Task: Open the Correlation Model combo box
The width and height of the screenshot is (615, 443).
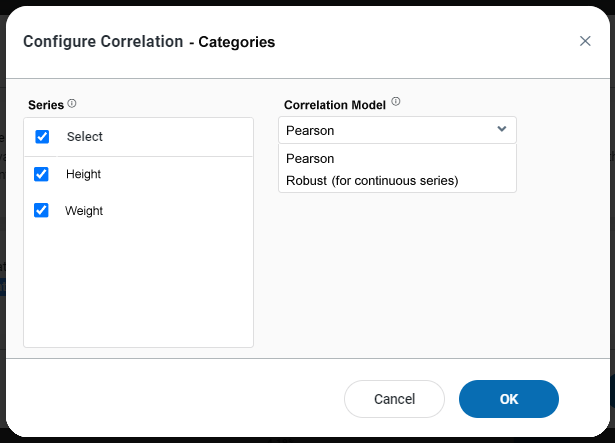Action: 390,130
